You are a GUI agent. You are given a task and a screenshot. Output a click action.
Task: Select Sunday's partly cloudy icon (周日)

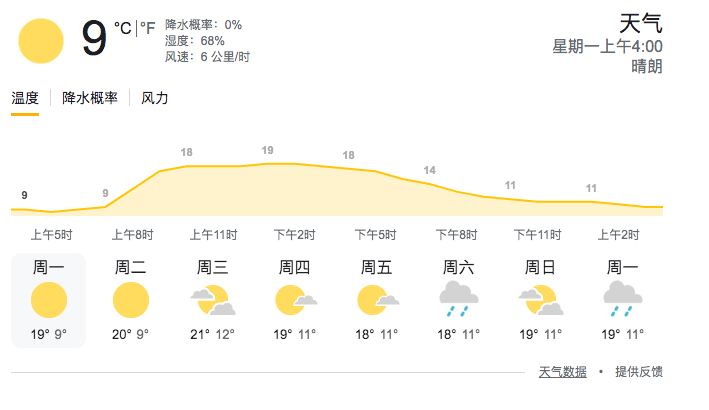pos(540,300)
